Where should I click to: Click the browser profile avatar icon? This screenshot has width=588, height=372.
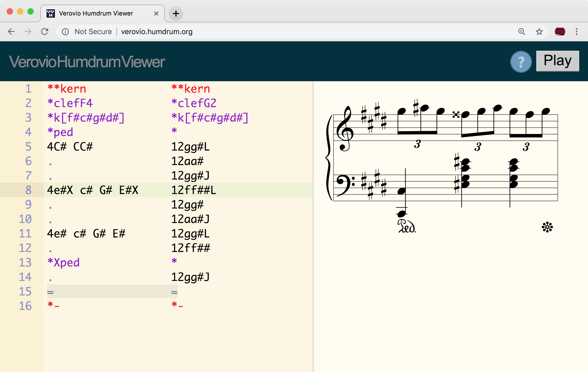tap(560, 32)
